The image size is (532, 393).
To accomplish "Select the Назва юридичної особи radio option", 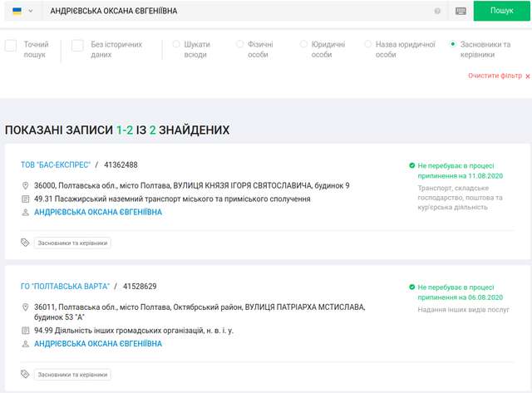I will 368,44.
